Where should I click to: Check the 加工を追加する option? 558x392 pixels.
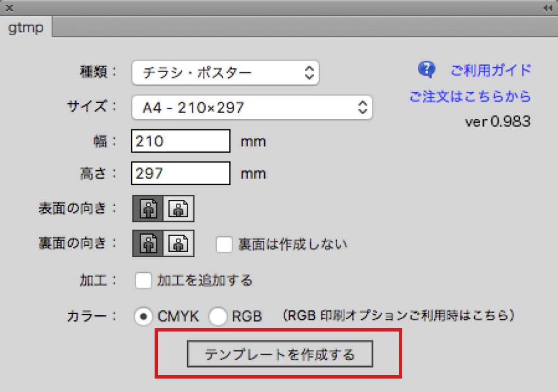(144, 280)
